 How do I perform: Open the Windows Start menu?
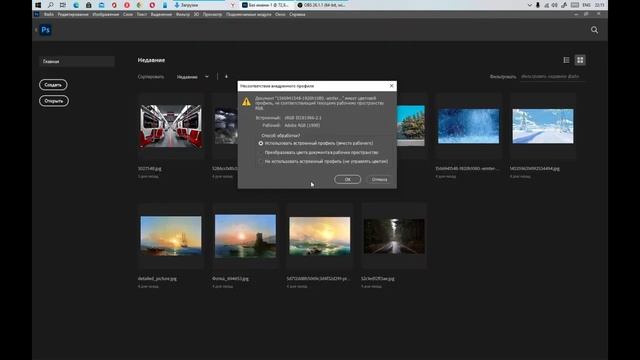38,5
